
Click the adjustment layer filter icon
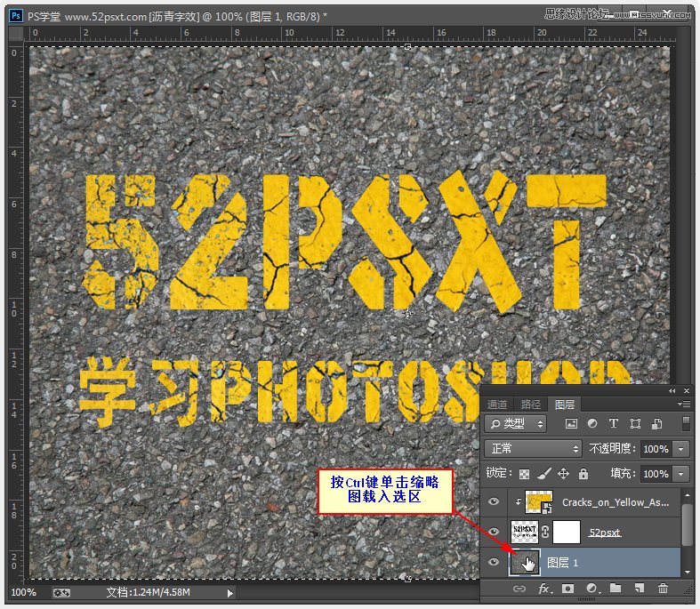tap(592, 423)
